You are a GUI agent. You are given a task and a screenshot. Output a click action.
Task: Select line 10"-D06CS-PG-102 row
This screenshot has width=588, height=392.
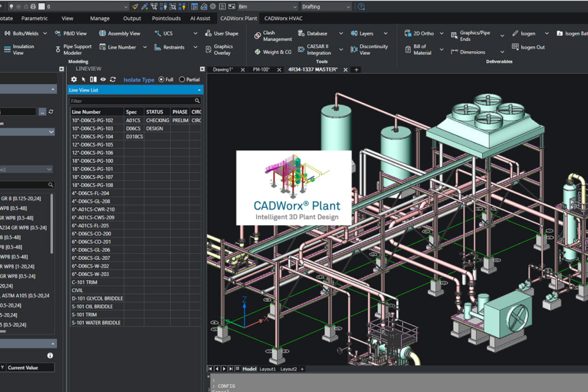(x=136, y=120)
